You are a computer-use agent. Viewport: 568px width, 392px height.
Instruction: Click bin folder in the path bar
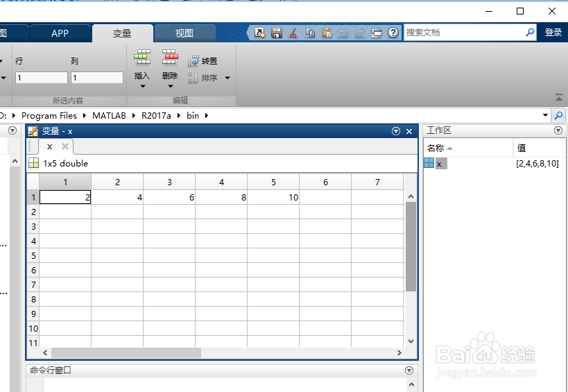click(193, 116)
